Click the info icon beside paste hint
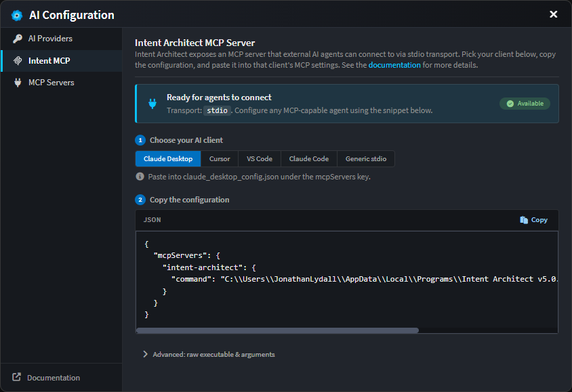Viewport: 572px width, 392px height. point(140,177)
